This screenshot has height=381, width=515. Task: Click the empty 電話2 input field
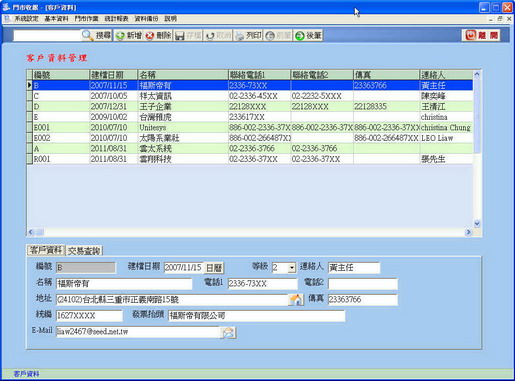coord(363,284)
